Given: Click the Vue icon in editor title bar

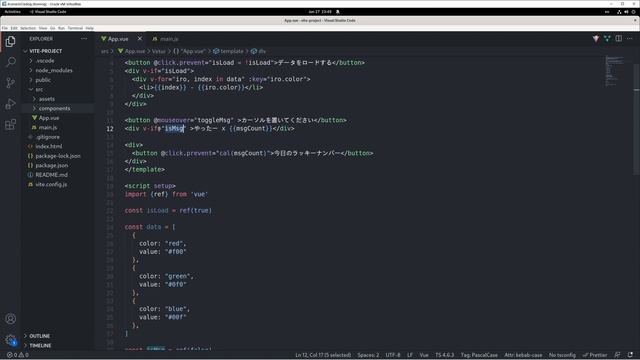Looking at the screenshot, I should [x=596, y=39].
